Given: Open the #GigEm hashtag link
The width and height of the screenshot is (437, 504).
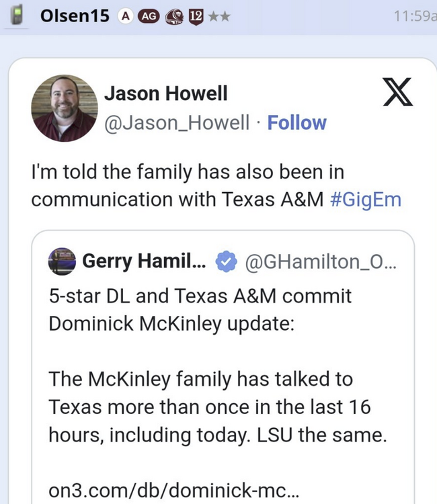Looking at the screenshot, I should (x=366, y=200).
